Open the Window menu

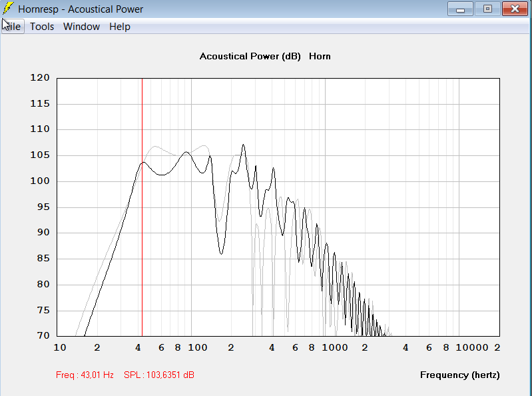[x=81, y=27]
